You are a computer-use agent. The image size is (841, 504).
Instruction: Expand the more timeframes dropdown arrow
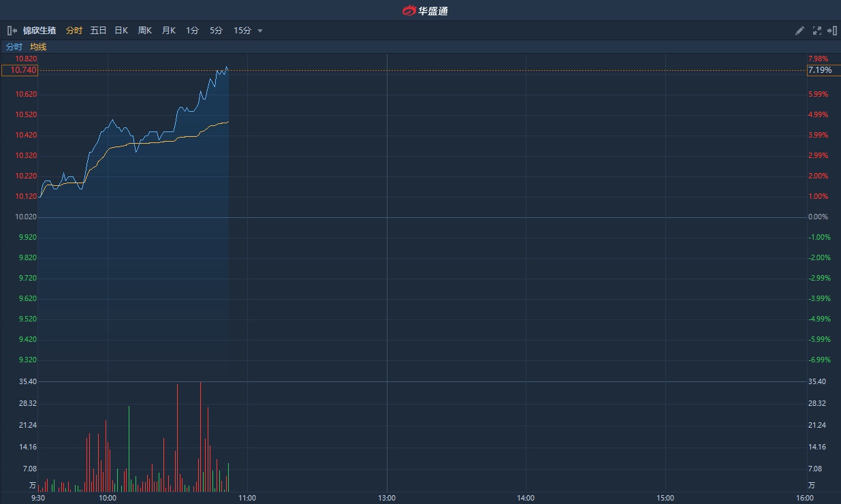260,31
